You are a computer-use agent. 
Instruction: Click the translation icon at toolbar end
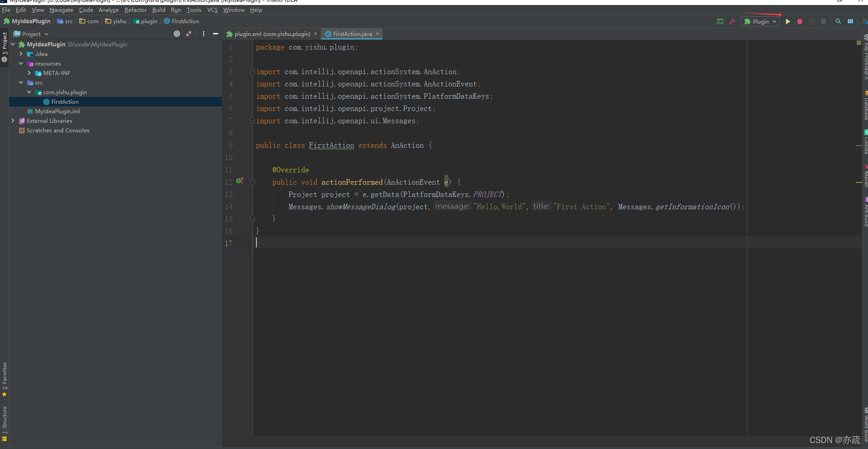tap(864, 21)
